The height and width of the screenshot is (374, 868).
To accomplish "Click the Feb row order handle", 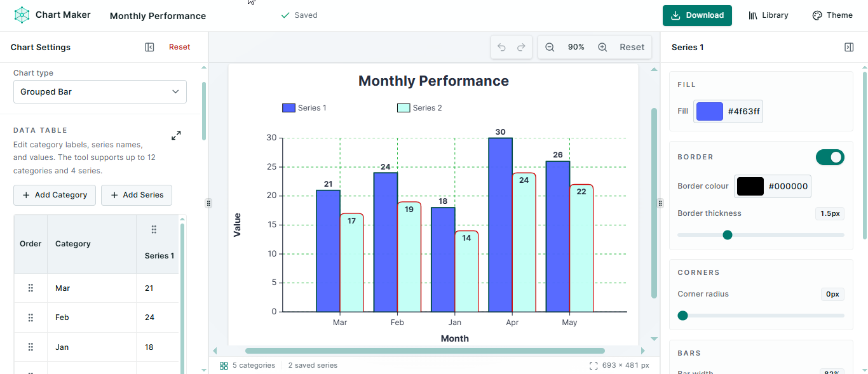I will [x=31, y=317].
